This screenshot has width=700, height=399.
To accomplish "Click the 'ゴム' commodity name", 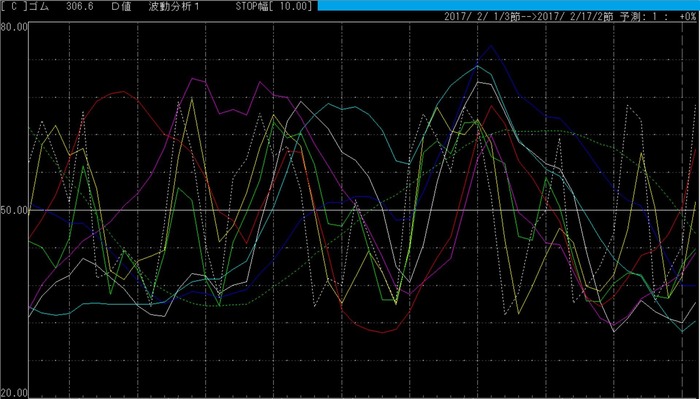I will pyautogui.click(x=39, y=6).
